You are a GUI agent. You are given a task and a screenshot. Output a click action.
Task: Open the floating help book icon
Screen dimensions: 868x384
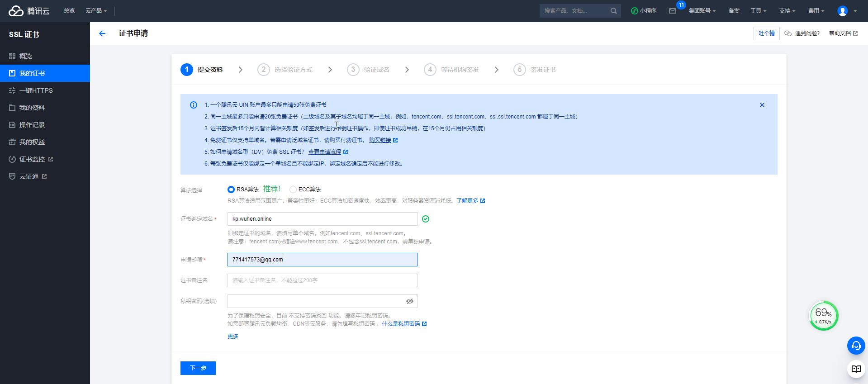(x=856, y=369)
